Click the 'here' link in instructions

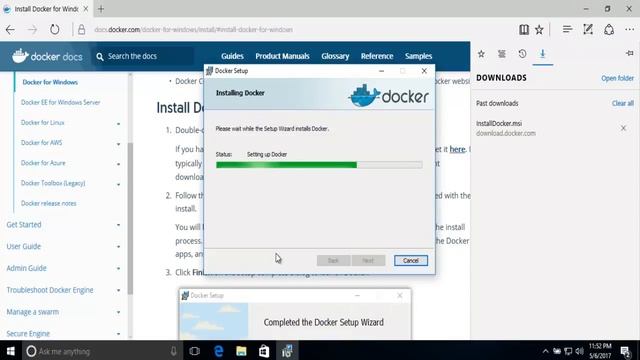coord(457,149)
